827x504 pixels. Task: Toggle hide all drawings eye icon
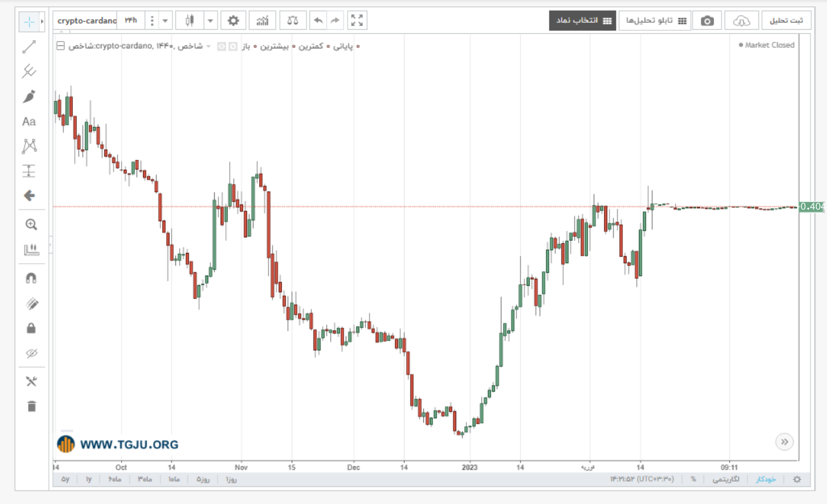(31, 353)
